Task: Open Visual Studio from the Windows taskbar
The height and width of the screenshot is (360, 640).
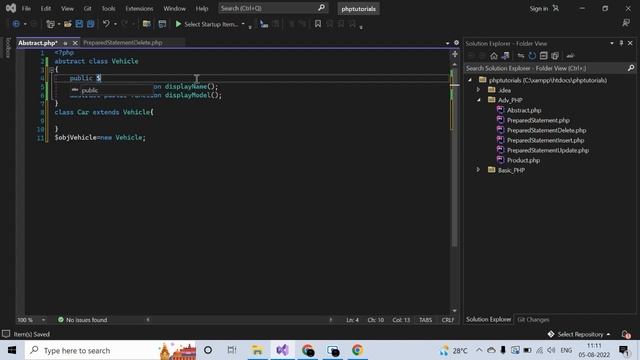Action: pyautogui.click(x=282, y=350)
